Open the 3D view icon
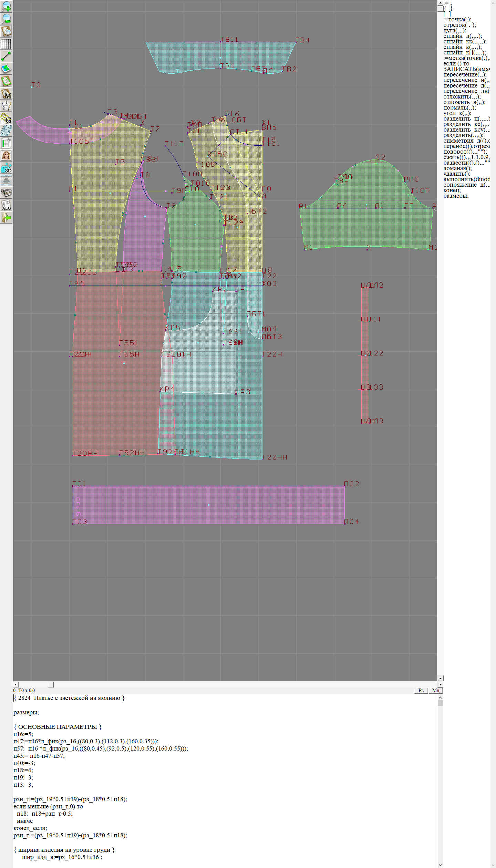The image size is (496, 868). (6, 168)
